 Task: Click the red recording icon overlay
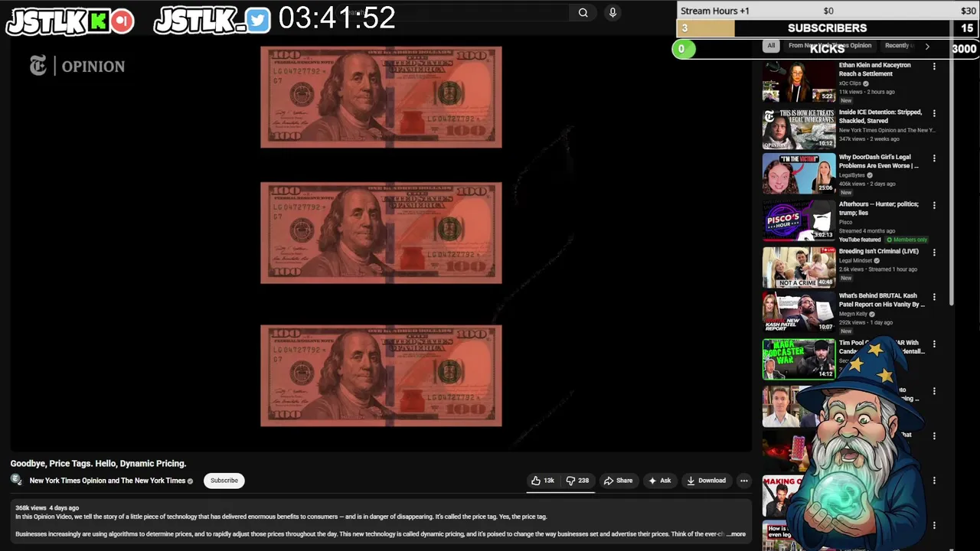[x=122, y=21]
